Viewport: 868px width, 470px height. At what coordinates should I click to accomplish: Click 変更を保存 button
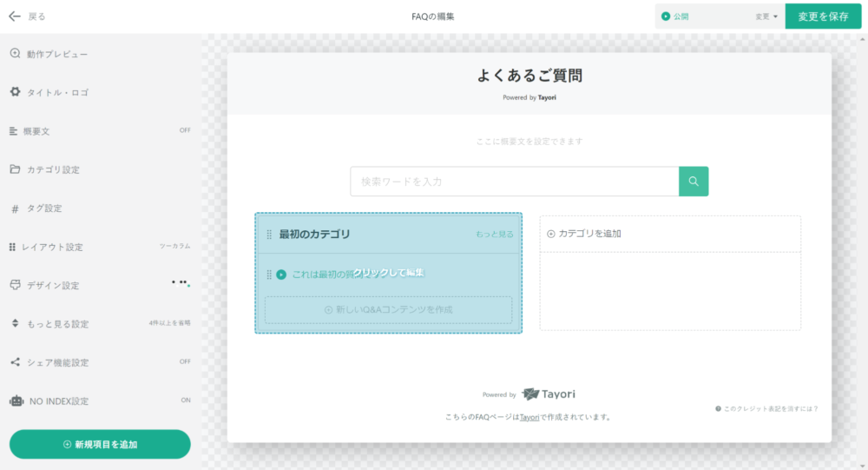823,17
